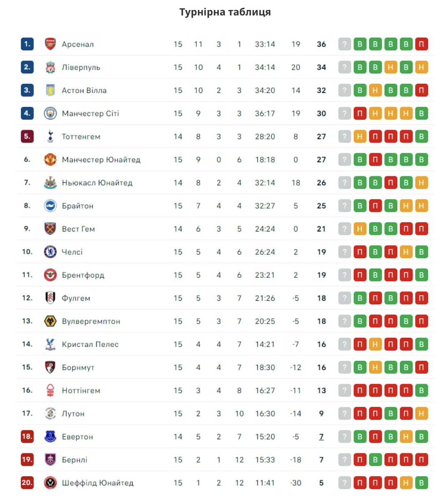
Task: Select the Вест Гем team name
Action: tap(78, 229)
